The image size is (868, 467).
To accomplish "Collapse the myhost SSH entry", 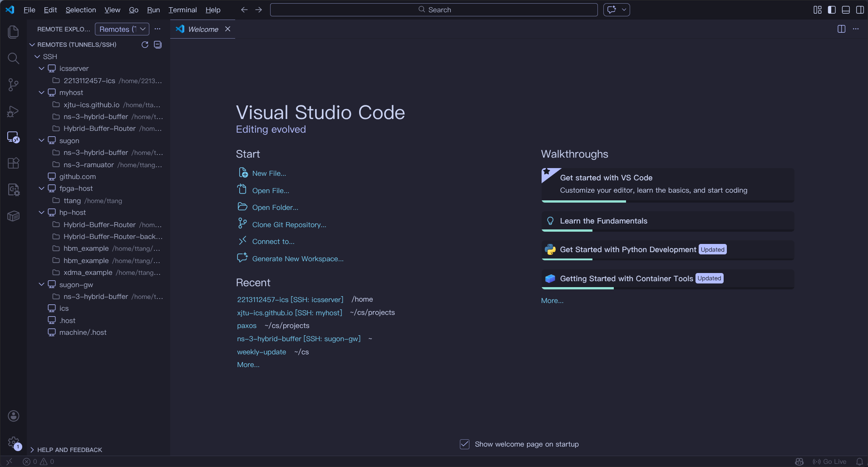I will point(42,93).
